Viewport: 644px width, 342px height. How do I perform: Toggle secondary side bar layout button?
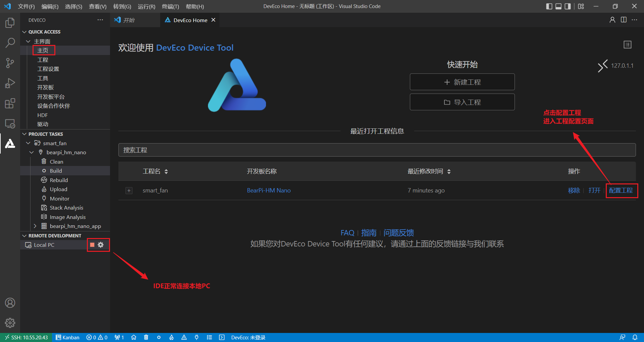pos(568,6)
